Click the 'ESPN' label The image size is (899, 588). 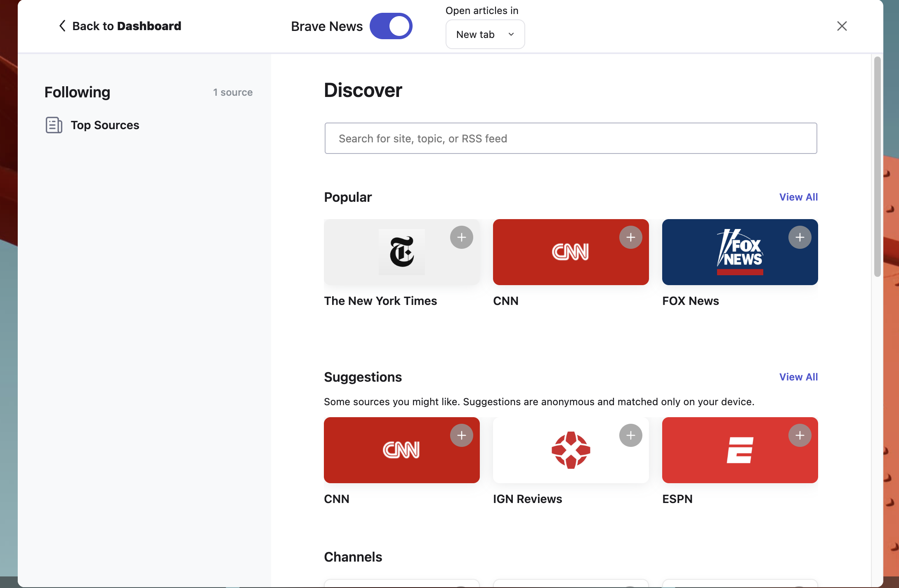point(677,499)
